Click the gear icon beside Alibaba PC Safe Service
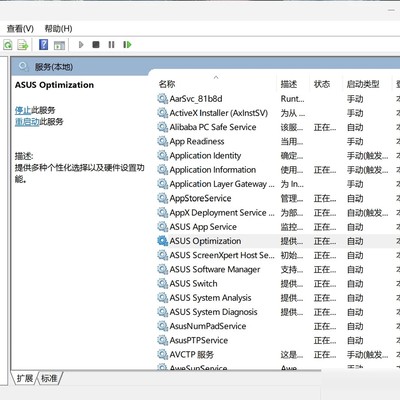Screen dimensions: 400x400 click(162, 127)
